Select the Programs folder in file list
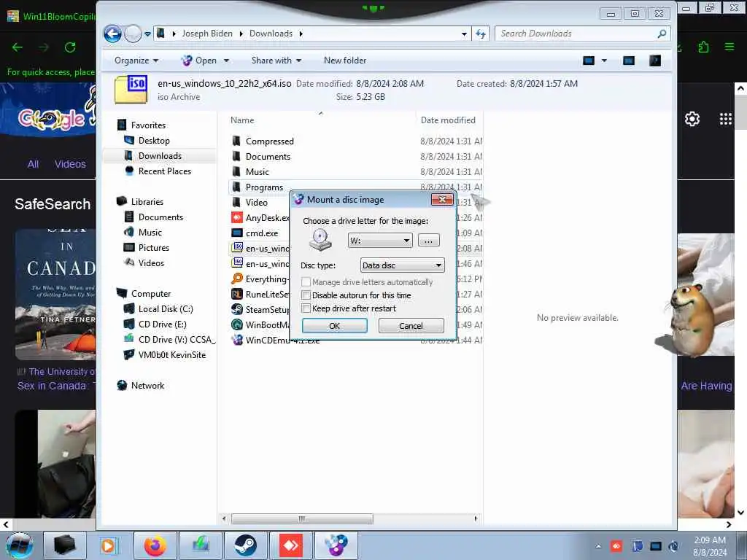 [264, 187]
